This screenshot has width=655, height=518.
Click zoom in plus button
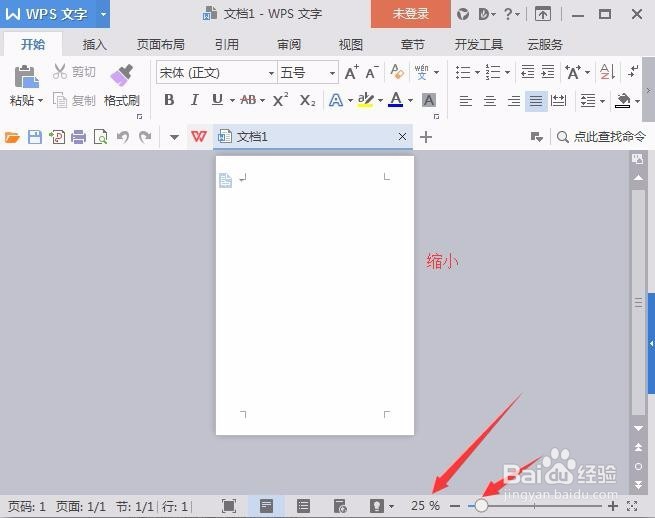pyautogui.click(x=613, y=506)
